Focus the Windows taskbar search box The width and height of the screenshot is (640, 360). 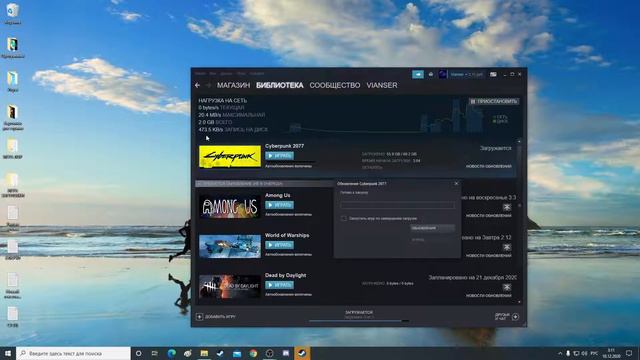(73, 353)
